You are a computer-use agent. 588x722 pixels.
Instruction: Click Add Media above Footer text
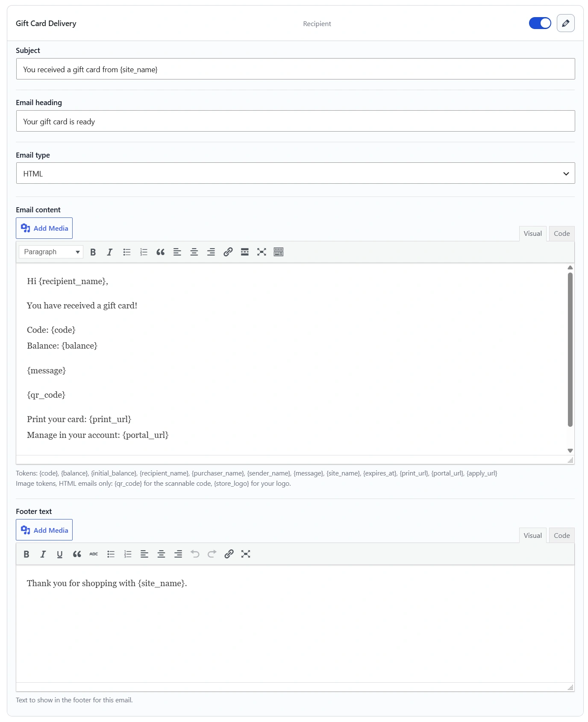coord(44,530)
